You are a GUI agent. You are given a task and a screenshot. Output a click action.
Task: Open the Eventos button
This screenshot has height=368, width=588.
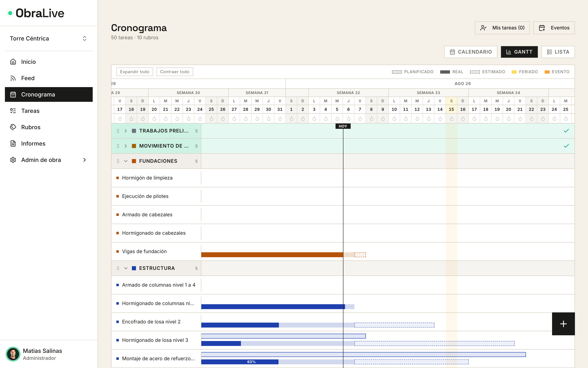coord(554,28)
